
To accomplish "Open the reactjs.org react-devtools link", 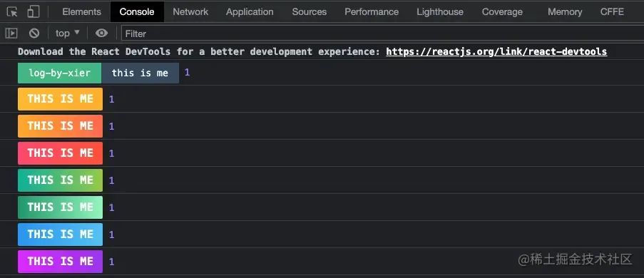I will (x=496, y=52).
